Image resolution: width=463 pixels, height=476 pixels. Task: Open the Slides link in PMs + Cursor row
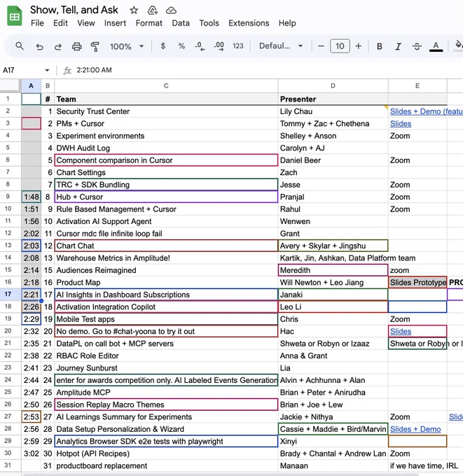tap(401, 124)
